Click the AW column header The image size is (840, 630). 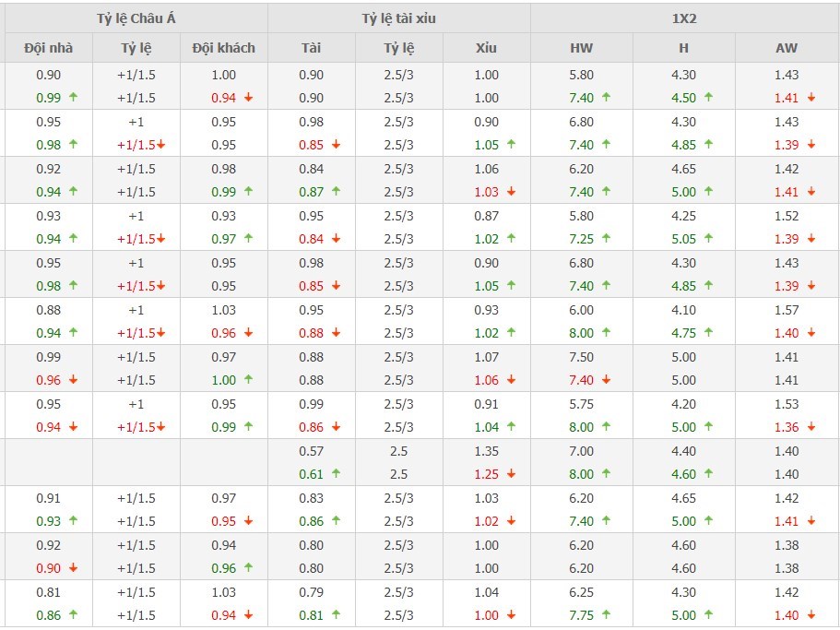coord(787,48)
